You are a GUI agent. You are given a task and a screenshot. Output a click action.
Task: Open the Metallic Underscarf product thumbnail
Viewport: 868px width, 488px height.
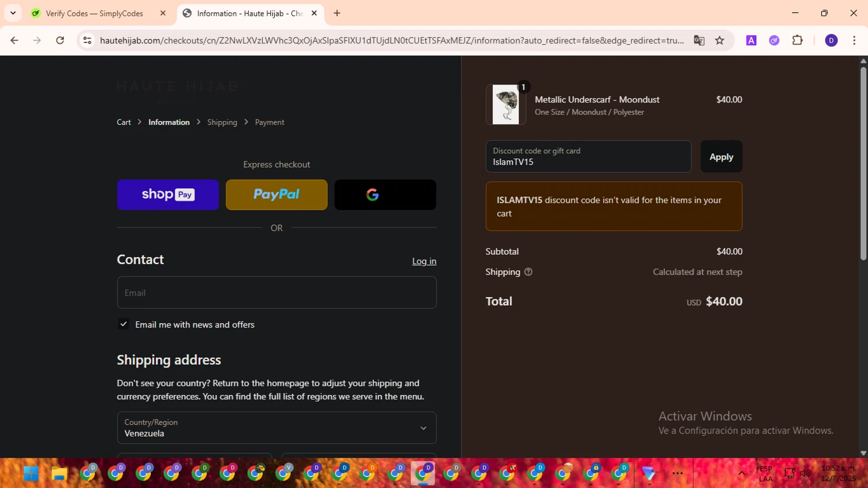[x=506, y=105]
